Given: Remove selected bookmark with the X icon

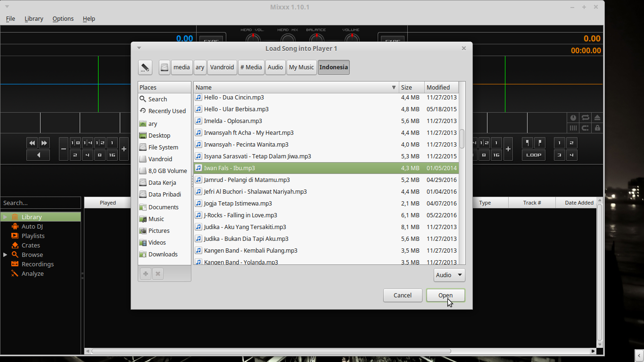Looking at the screenshot, I should tap(158, 273).
